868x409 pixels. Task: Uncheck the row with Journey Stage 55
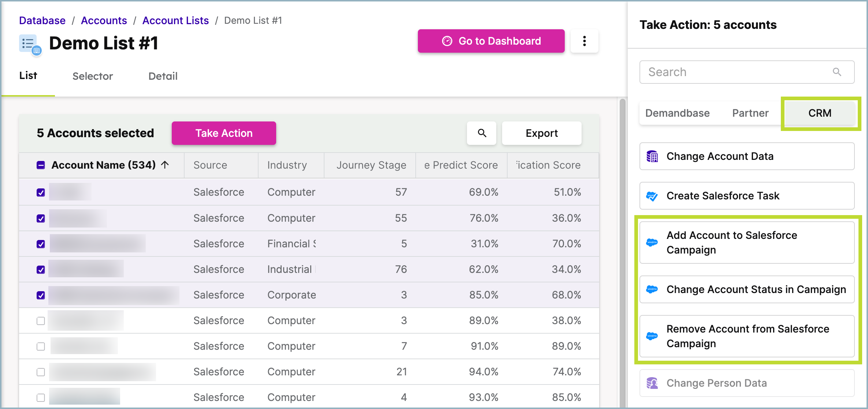pyautogui.click(x=41, y=218)
